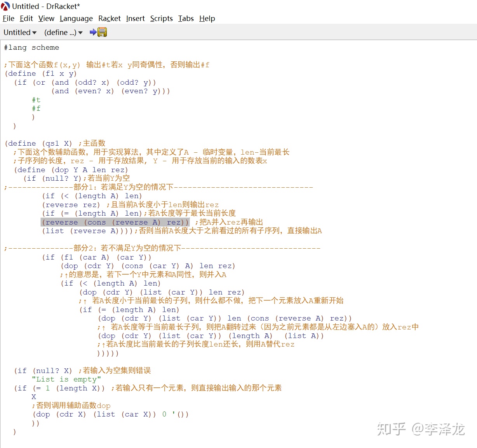Image resolution: width=477 pixels, height=448 pixels.
Task: Open the View menu
Action: click(x=46, y=18)
